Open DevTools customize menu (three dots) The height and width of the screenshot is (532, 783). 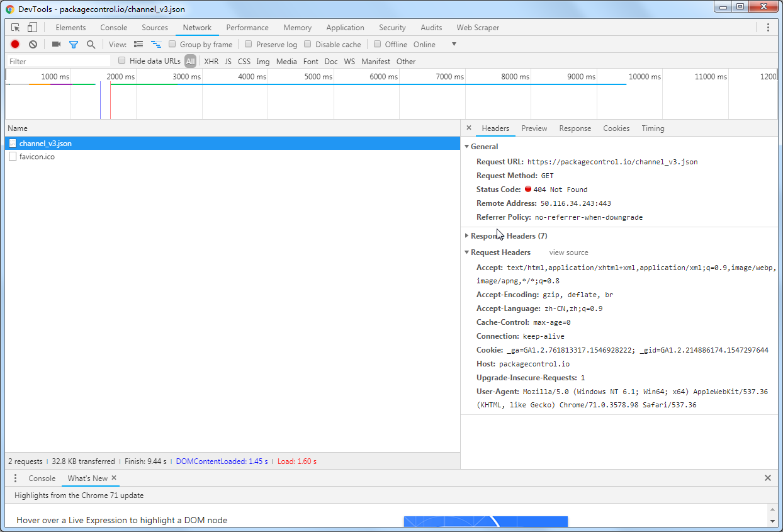(x=768, y=28)
